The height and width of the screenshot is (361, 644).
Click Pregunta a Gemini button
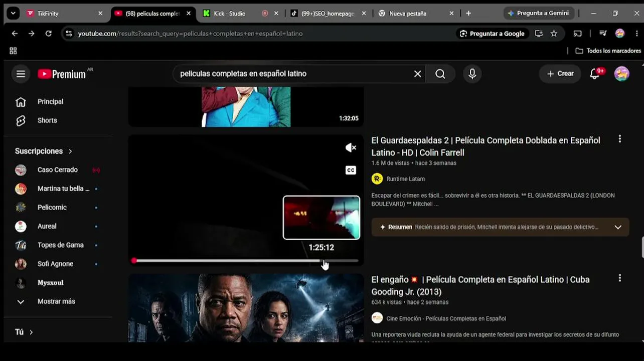539,14
